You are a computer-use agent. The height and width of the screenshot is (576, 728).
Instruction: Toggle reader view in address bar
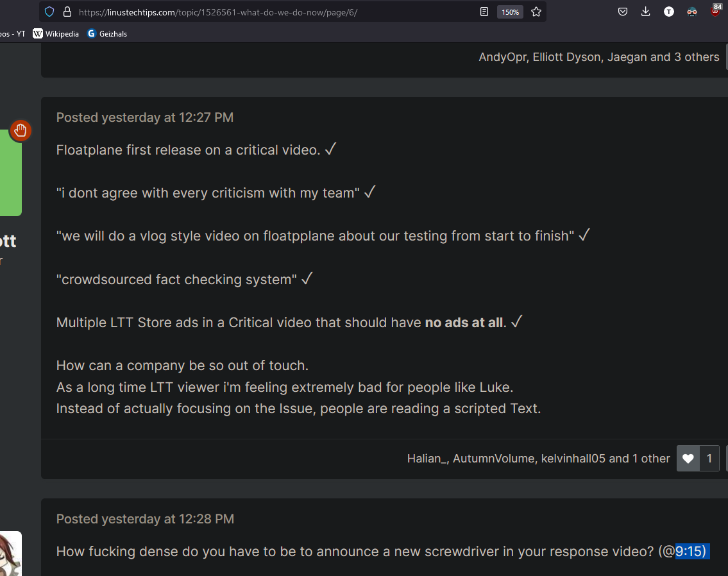[484, 12]
